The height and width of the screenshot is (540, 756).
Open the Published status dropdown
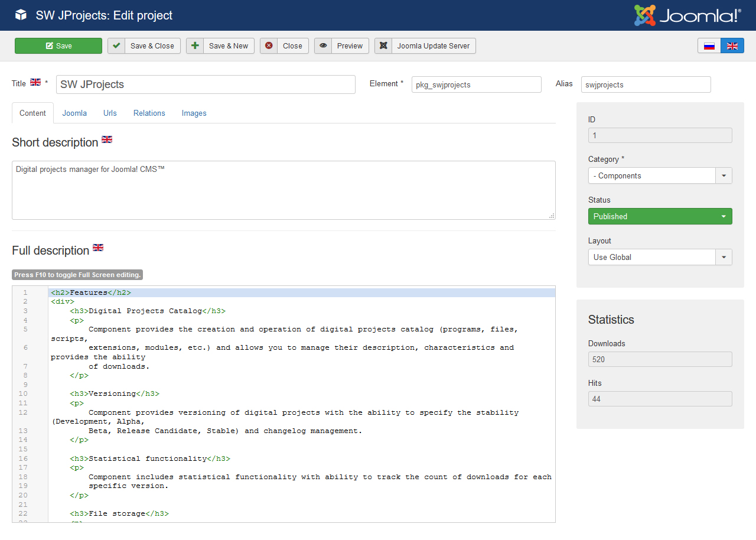point(660,216)
